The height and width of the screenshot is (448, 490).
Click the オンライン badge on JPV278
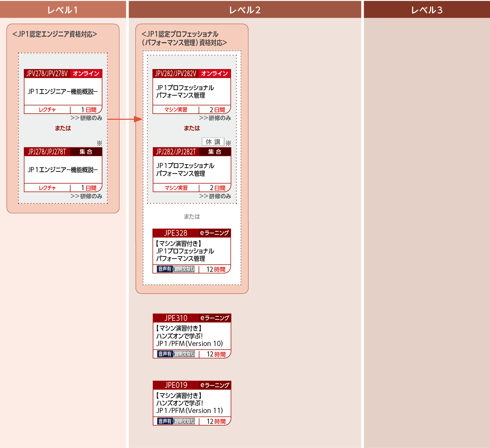pyautogui.click(x=86, y=73)
